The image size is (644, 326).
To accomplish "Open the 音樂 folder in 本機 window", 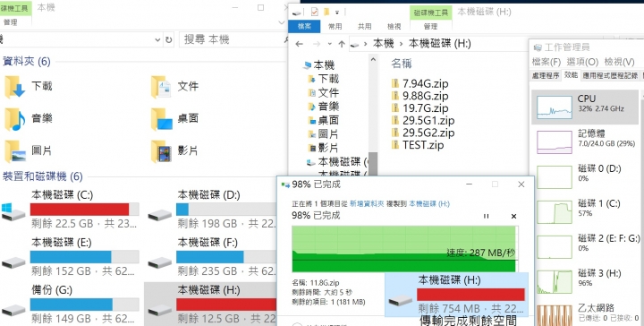I will [29, 119].
